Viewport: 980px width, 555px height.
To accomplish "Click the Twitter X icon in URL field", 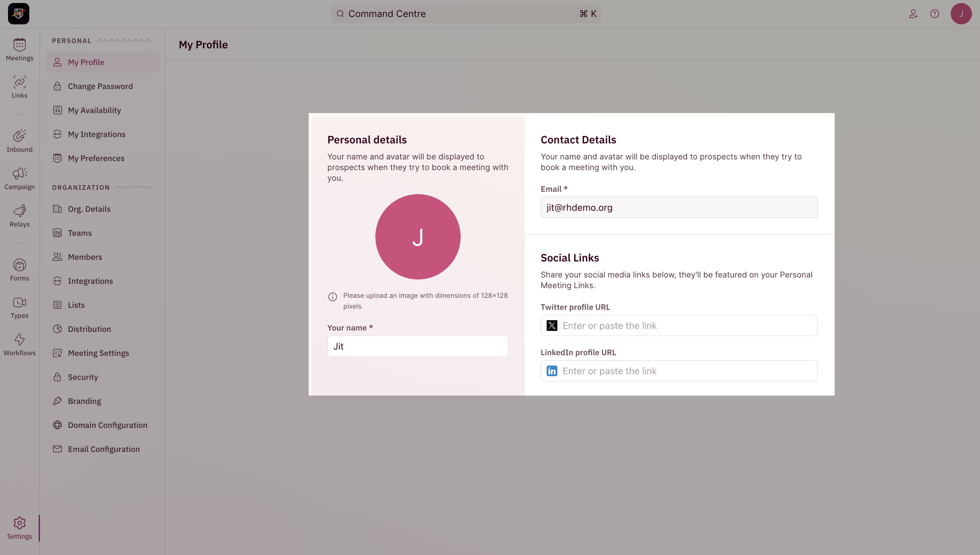I will point(552,326).
